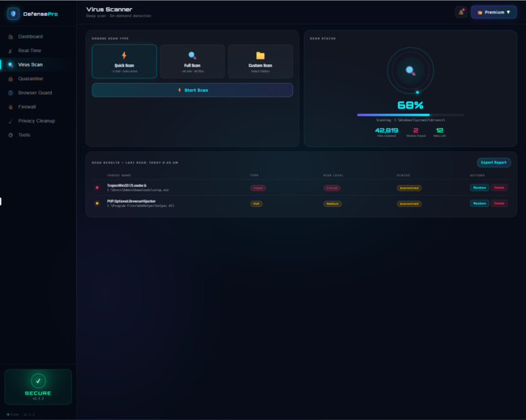Click the notification bell icon

461,12
